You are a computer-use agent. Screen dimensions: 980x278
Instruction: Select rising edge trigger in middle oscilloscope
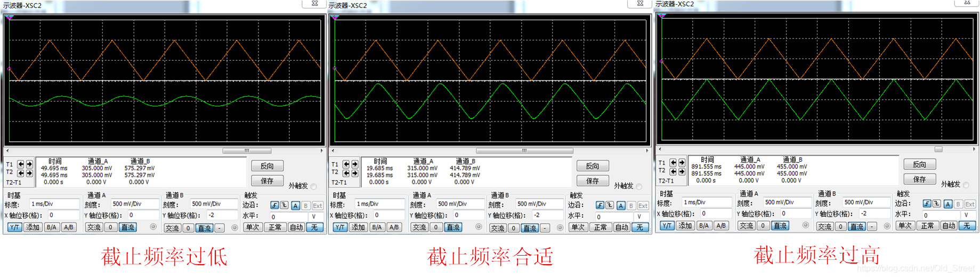point(600,205)
